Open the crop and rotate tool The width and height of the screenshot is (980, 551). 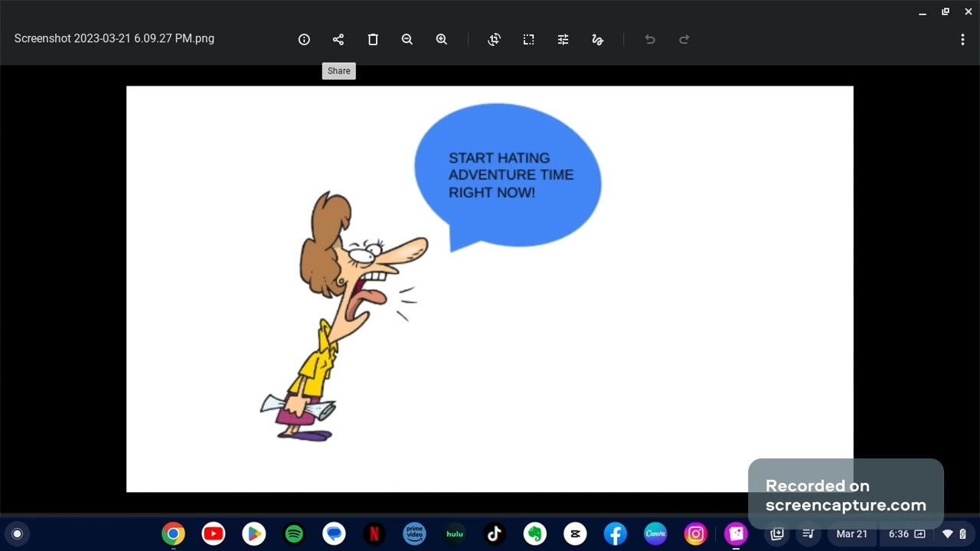point(495,40)
